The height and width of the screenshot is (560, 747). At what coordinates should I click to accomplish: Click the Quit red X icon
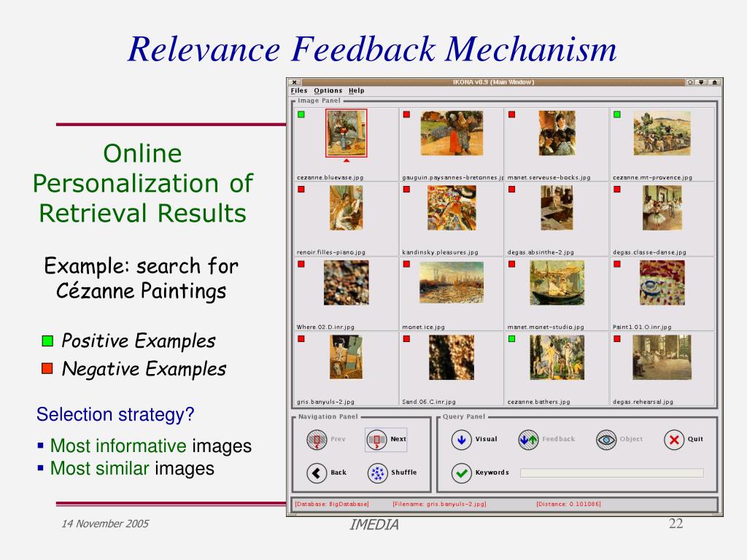point(674,440)
